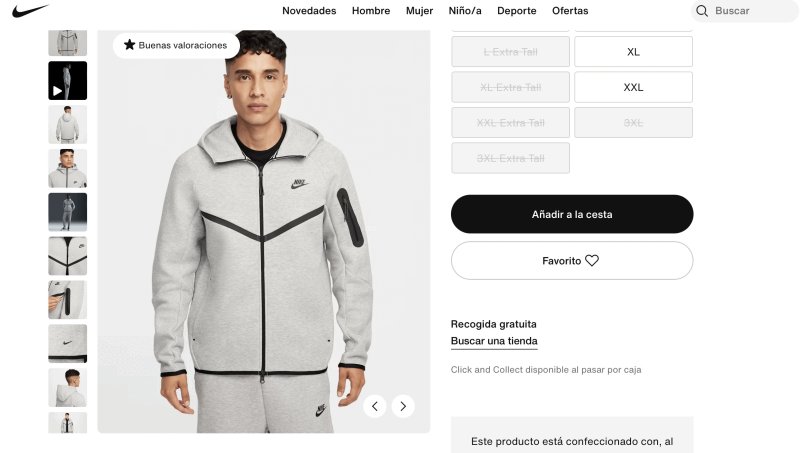Viewport: 800px width, 453px height.
Task: Open the Novedades menu
Action: pos(309,11)
